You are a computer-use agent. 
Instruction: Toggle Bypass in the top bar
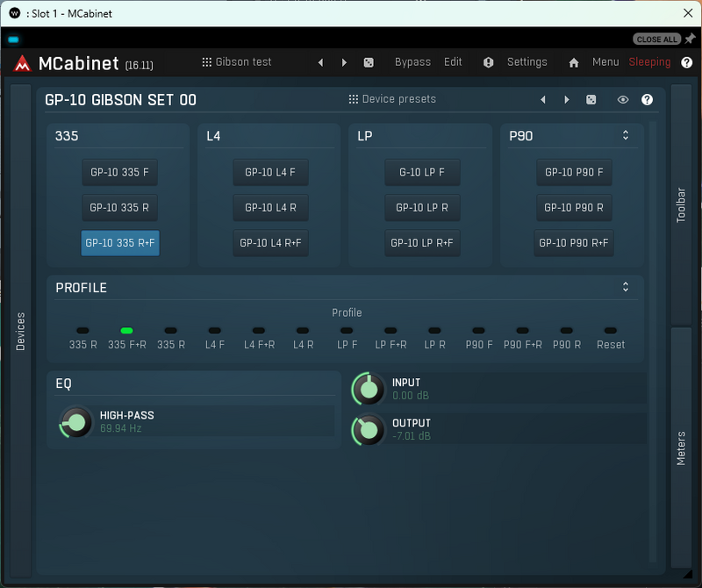coord(412,61)
